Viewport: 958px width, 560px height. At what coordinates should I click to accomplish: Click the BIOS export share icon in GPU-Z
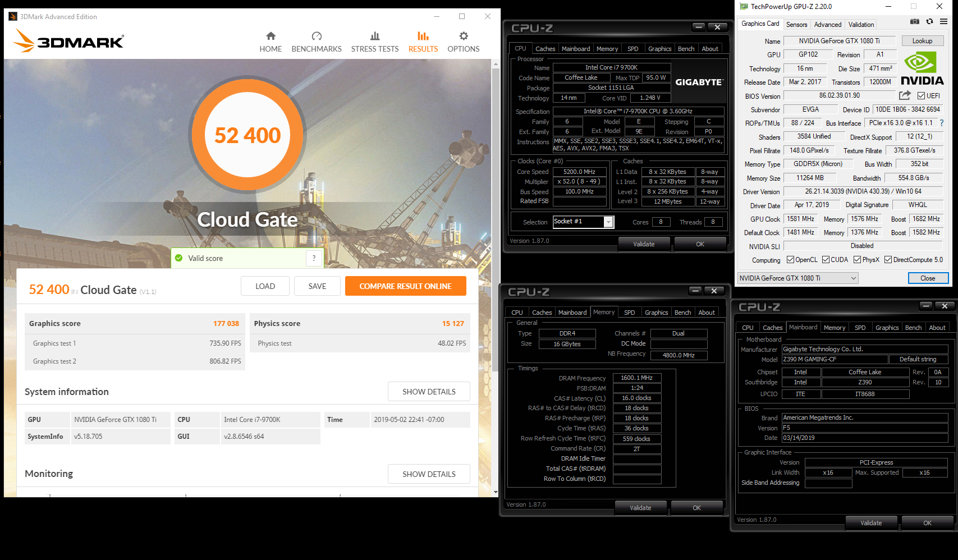point(905,95)
